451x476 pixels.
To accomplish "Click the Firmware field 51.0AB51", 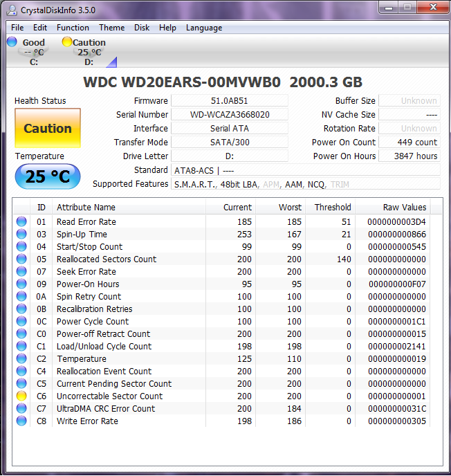I will coord(230,100).
